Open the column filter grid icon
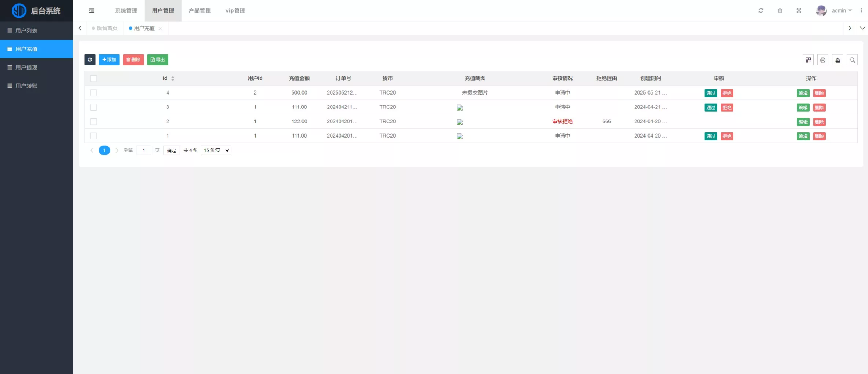 tap(808, 60)
